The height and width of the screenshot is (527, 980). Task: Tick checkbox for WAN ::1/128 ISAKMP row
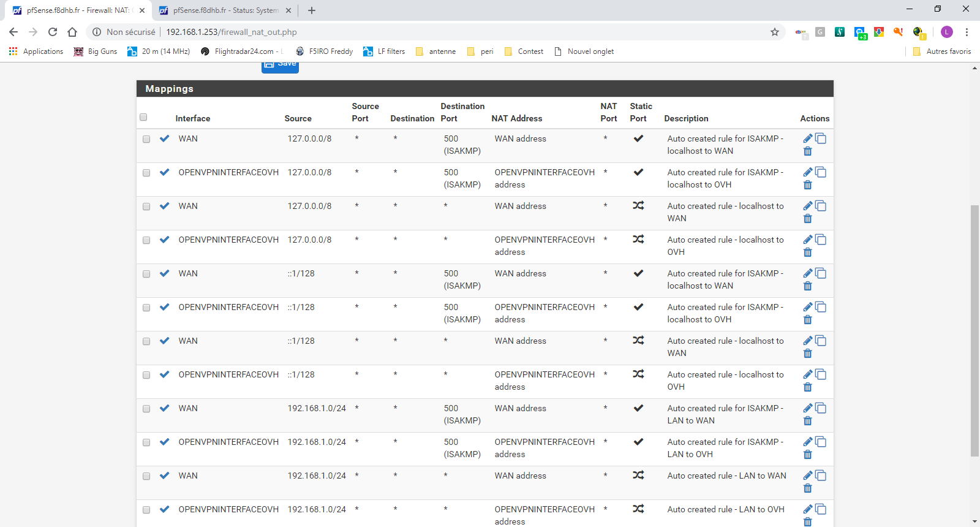[x=146, y=274]
